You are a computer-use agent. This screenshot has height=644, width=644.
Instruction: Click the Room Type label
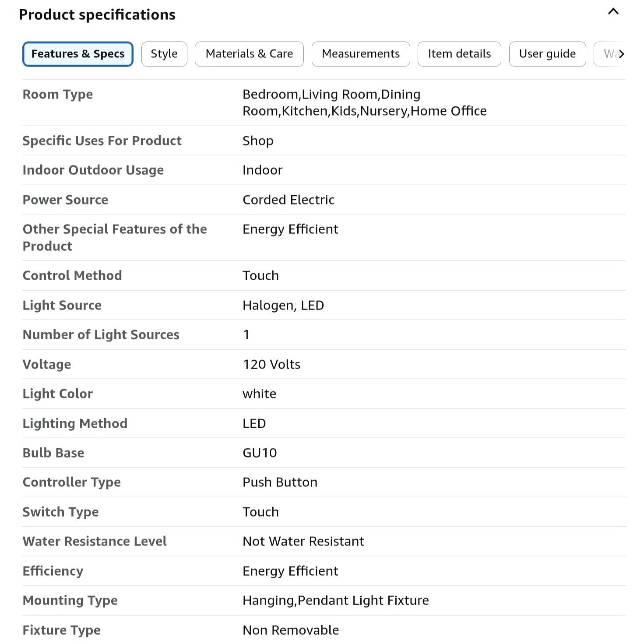58,94
